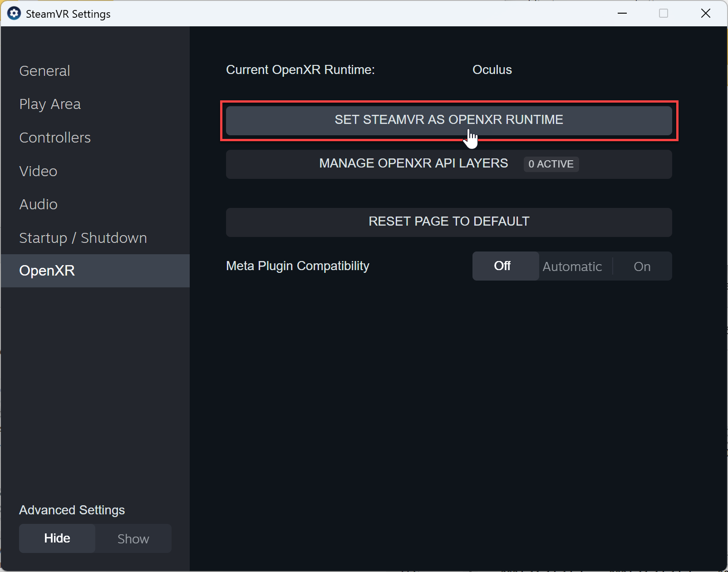The width and height of the screenshot is (728, 572).
Task: Reset the OpenXR page to default
Action: [448, 222]
